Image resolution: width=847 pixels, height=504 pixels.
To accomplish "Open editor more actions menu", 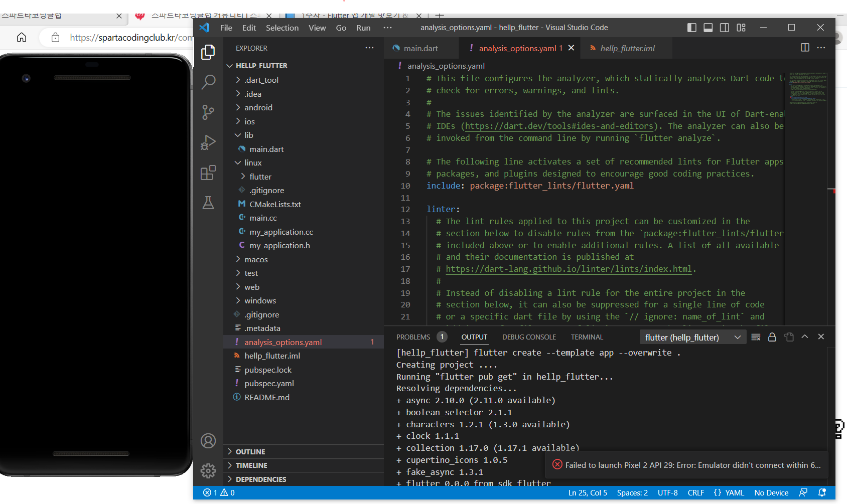I will pyautogui.click(x=821, y=48).
